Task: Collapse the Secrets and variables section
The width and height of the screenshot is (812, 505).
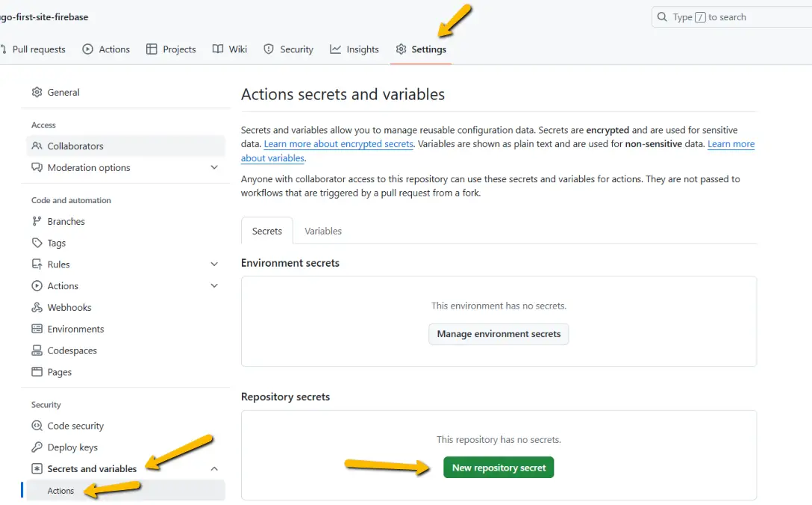Action: tap(214, 468)
